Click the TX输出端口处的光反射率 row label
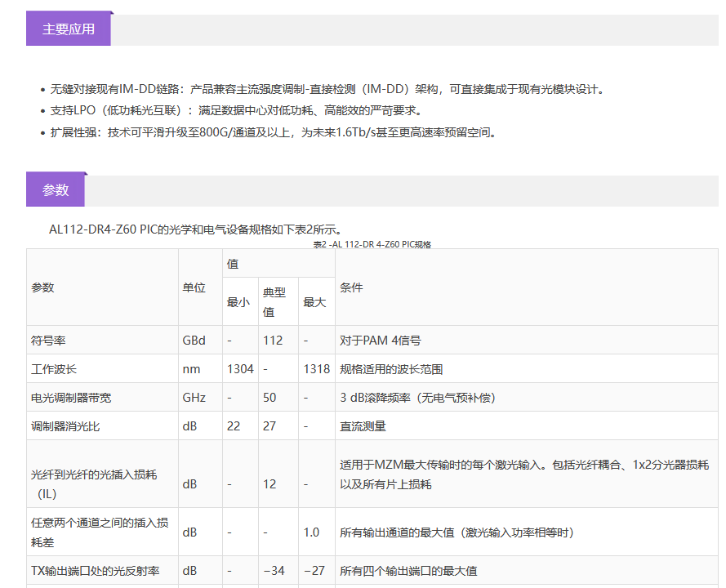 [94, 571]
